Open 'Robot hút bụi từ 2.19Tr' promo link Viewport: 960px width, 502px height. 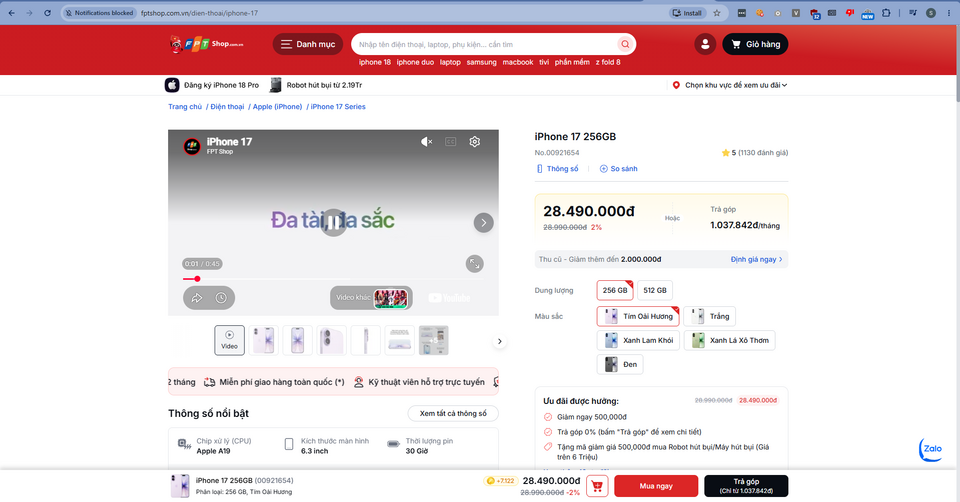pos(317,85)
